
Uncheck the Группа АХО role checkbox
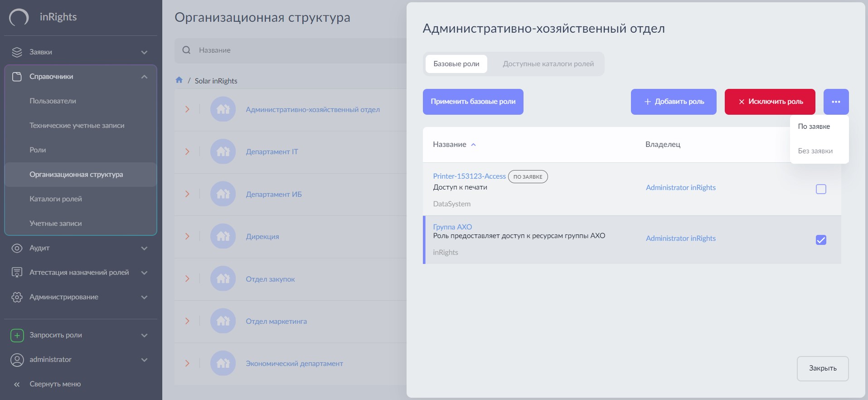coord(821,240)
